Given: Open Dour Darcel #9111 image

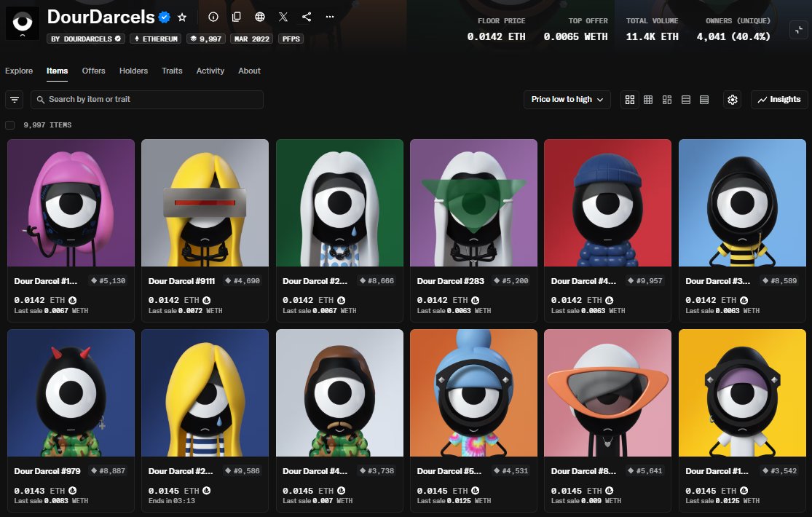Looking at the screenshot, I should (205, 202).
